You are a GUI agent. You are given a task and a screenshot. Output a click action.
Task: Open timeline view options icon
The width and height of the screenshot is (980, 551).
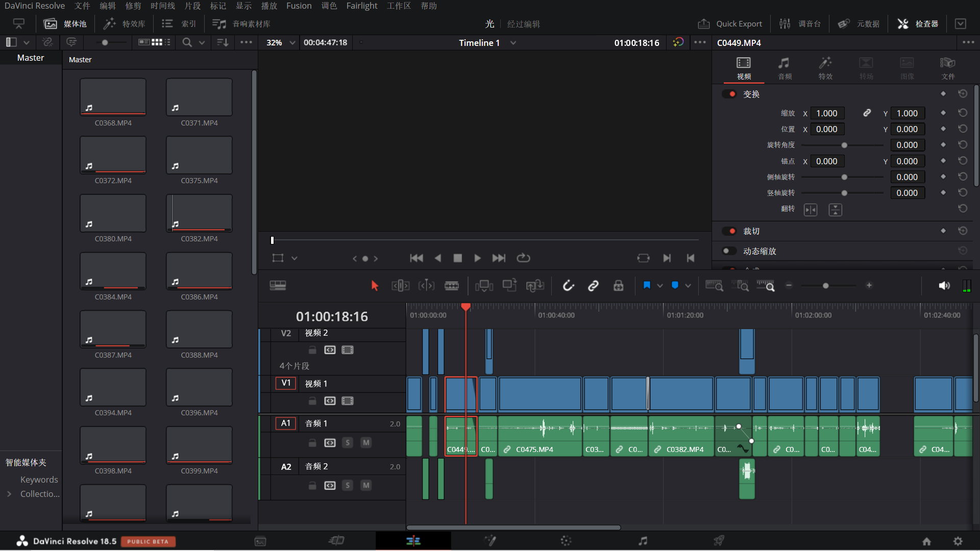click(278, 286)
